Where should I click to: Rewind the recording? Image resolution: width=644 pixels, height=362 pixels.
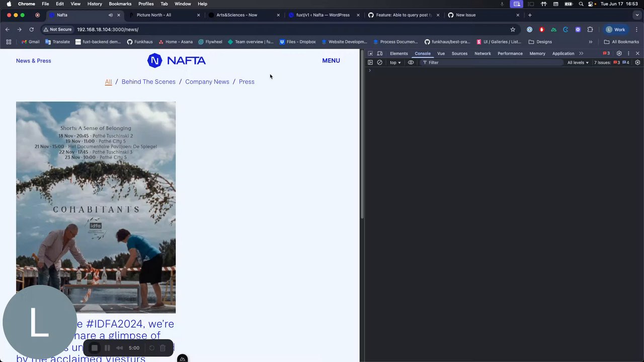[x=119, y=348]
